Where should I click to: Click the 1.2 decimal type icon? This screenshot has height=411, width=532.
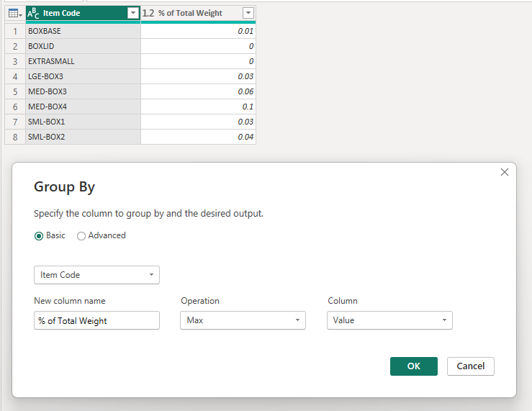click(x=148, y=13)
